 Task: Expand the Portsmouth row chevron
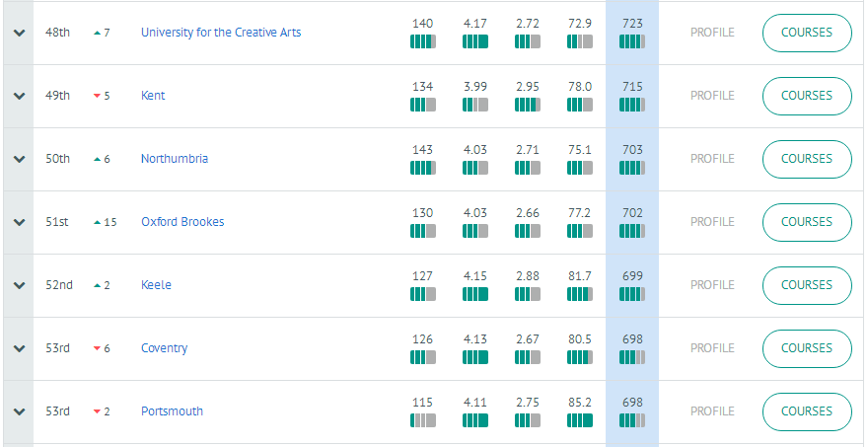[20, 411]
